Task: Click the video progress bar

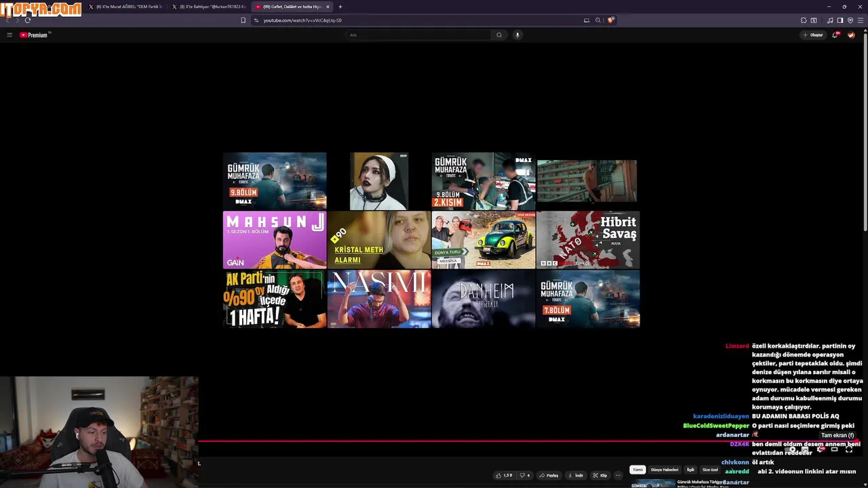Action: [529, 441]
